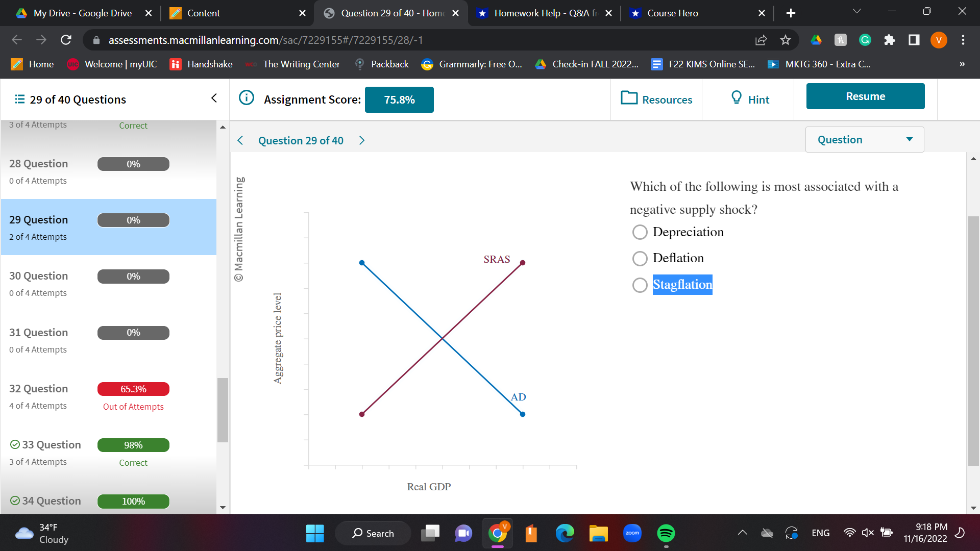Click the Resume button
The width and height of the screenshot is (980, 551).
(x=865, y=96)
